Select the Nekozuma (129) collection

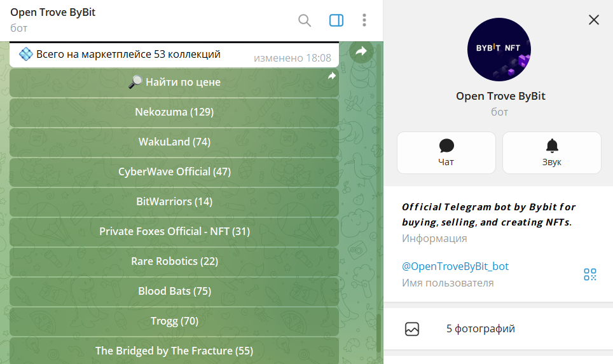(174, 112)
